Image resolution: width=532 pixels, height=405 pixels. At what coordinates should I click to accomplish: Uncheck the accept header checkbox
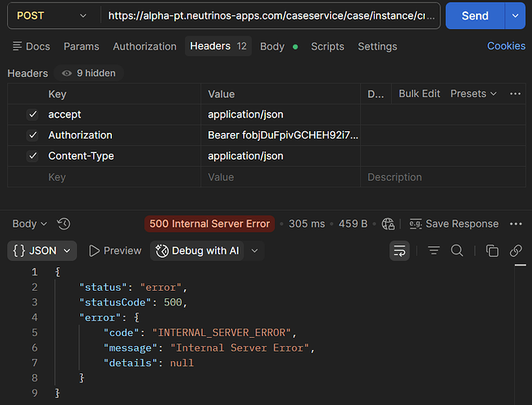pos(32,114)
